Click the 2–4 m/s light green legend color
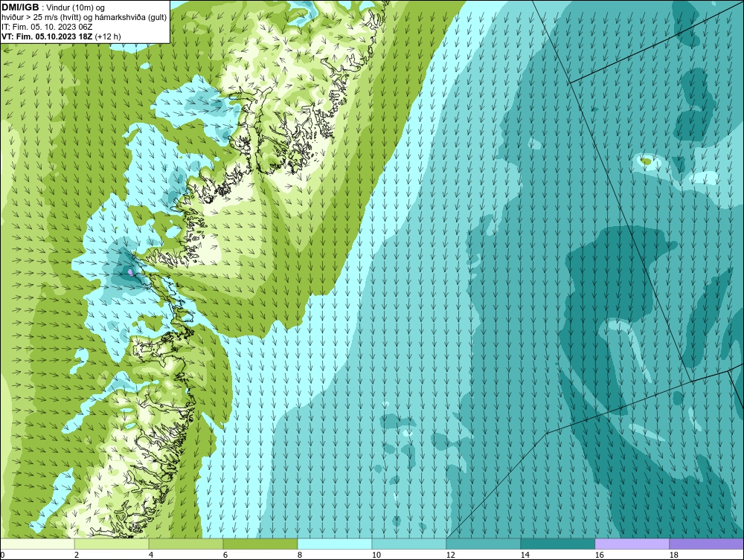744x560 pixels. pos(112,544)
